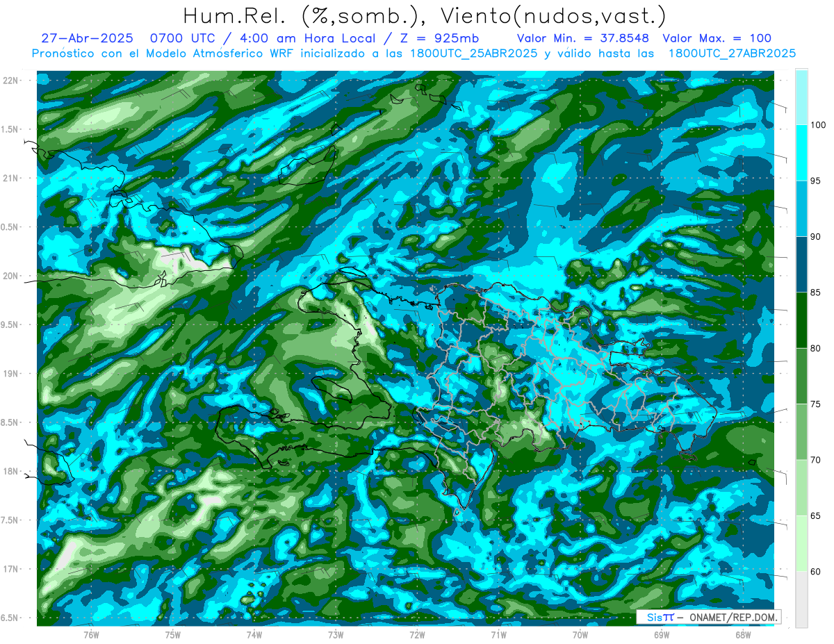This screenshot has height=644, width=834.
Task: Click the latitude label "0.5N"
Action: point(9,227)
